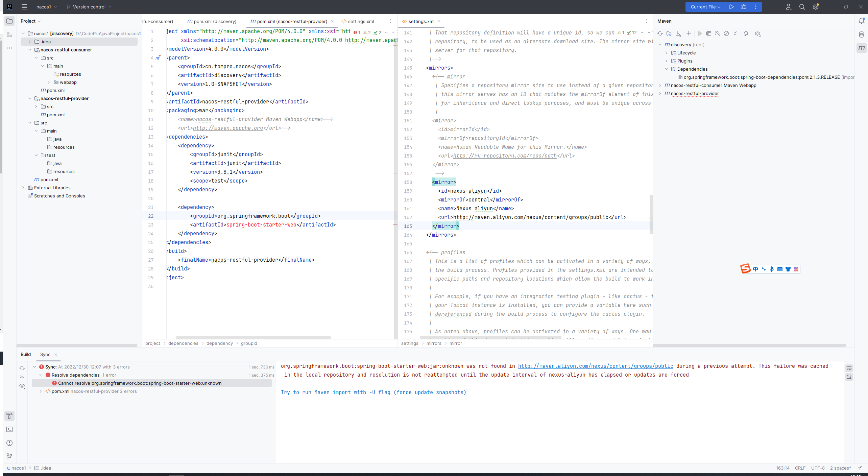This screenshot has width=868, height=476.
Task: Click the Reload All Maven Projects icon
Action: tap(660, 33)
